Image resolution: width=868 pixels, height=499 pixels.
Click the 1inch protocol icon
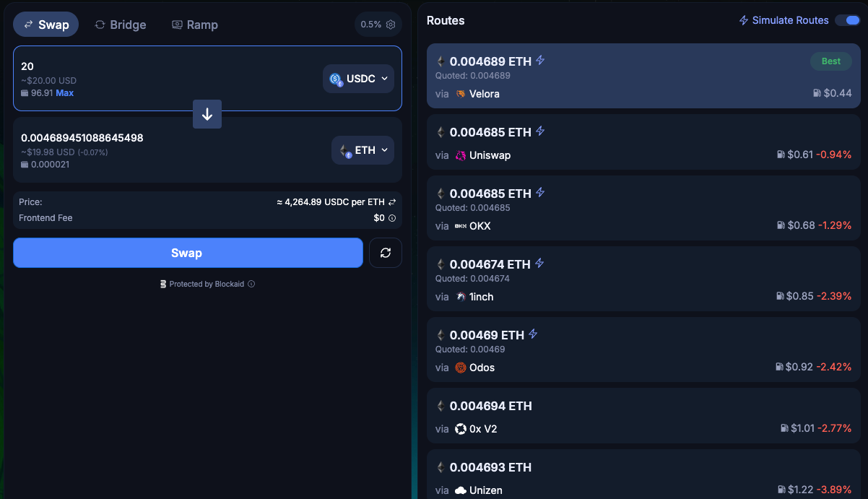click(x=461, y=297)
